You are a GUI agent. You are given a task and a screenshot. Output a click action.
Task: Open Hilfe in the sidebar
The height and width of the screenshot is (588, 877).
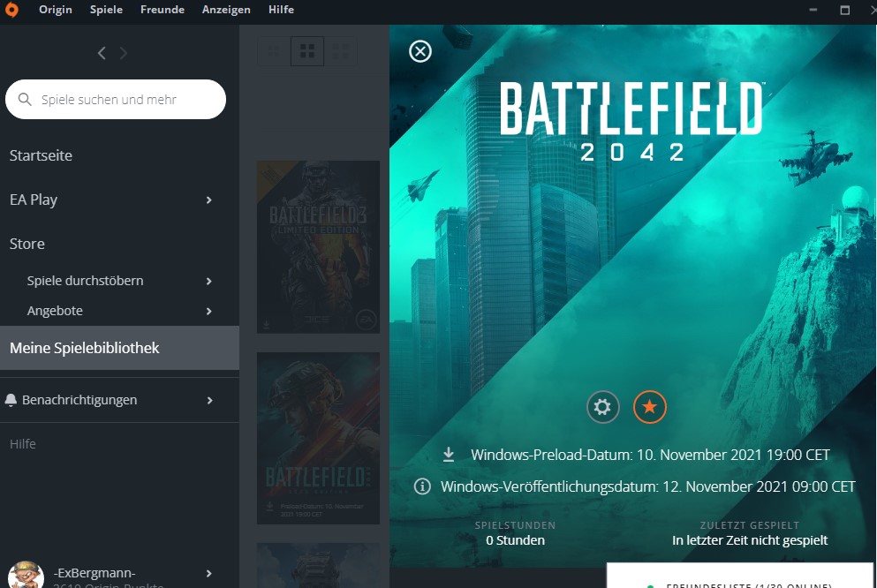click(x=23, y=444)
